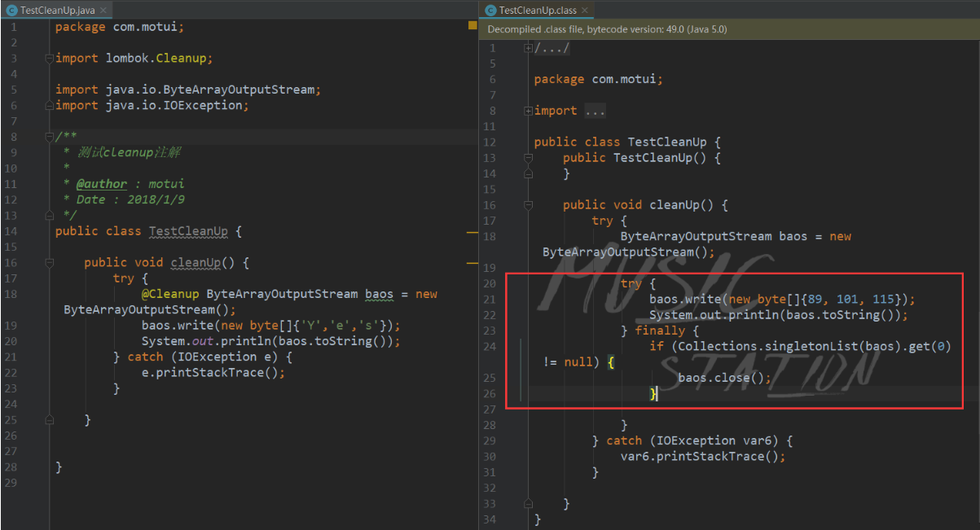The width and height of the screenshot is (980, 530).
Task: Click the class icon on TestCleanUp.java tab
Action: click(11, 11)
